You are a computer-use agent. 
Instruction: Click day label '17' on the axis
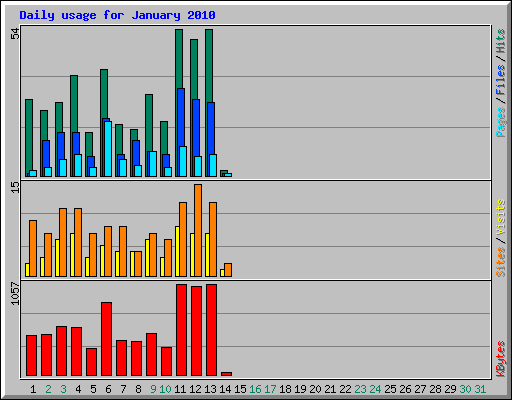click(270, 389)
